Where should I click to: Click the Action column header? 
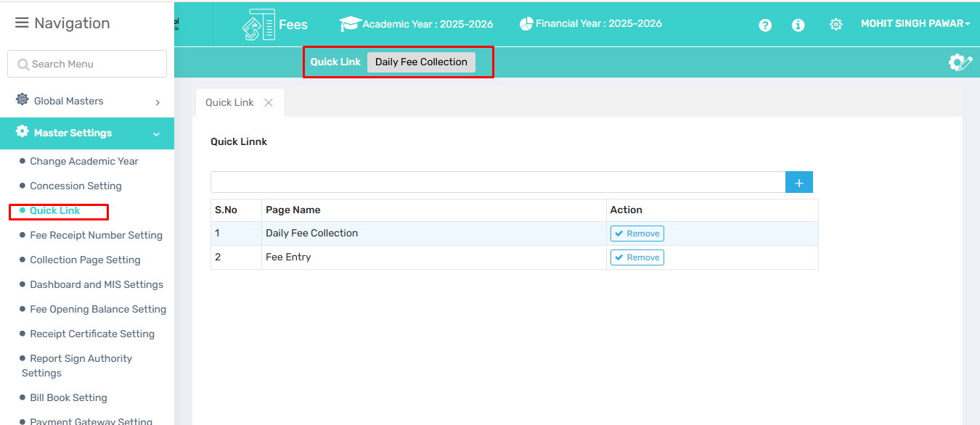click(712, 210)
